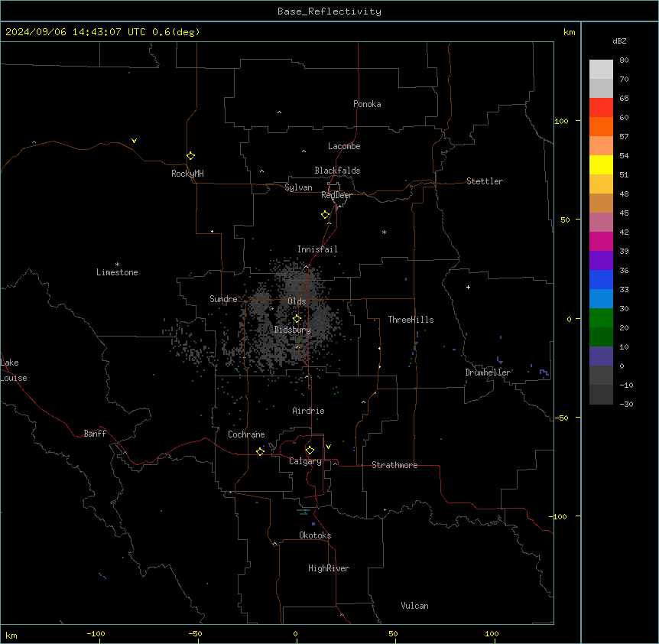Viewport: 659px width, 644px height.
Task: Click the white plus marker north of Drumheller
Action: click(x=468, y=287)
